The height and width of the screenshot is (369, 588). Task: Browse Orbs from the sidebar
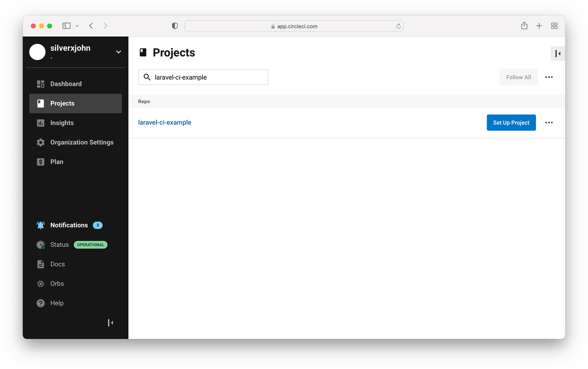coord(57,284)
